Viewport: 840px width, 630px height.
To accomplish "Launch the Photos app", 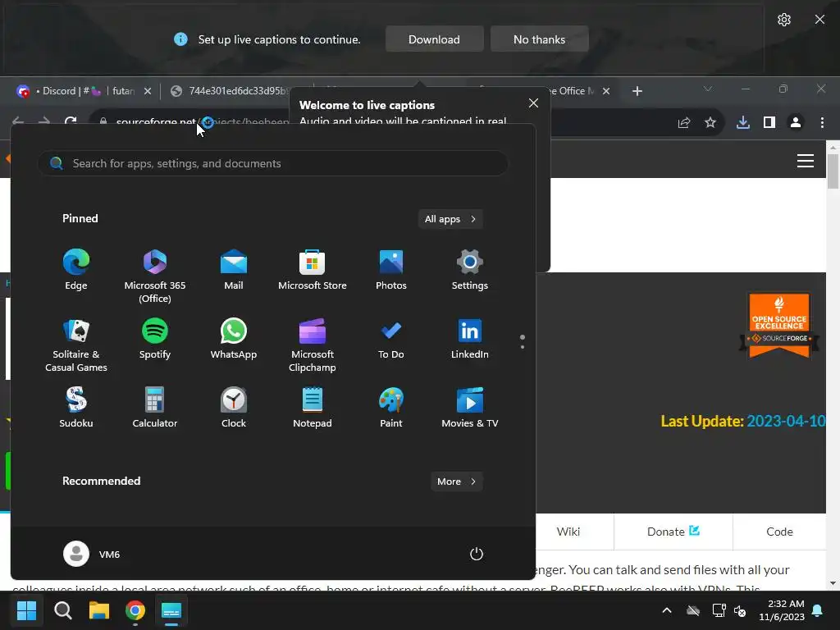I will (x=391, y=270).
